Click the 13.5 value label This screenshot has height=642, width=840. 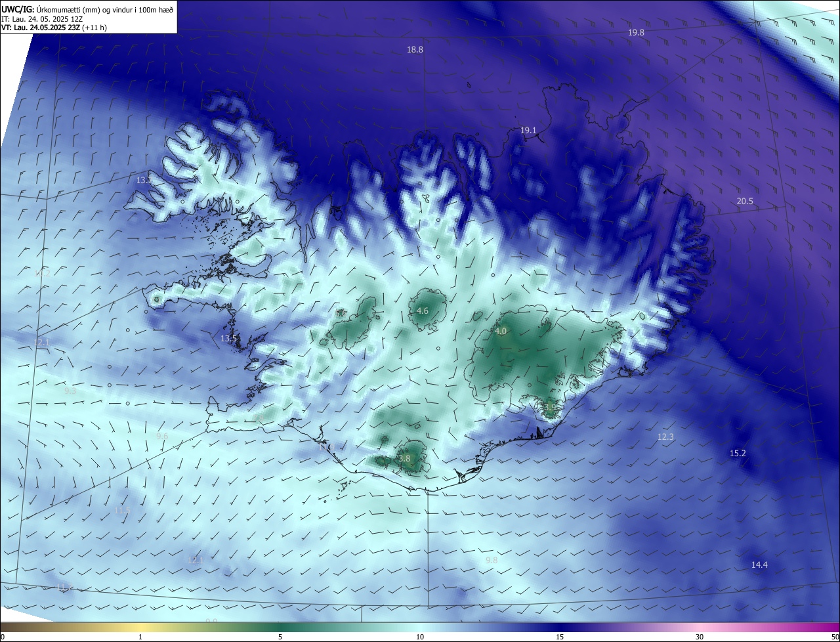tap(228, 339)
